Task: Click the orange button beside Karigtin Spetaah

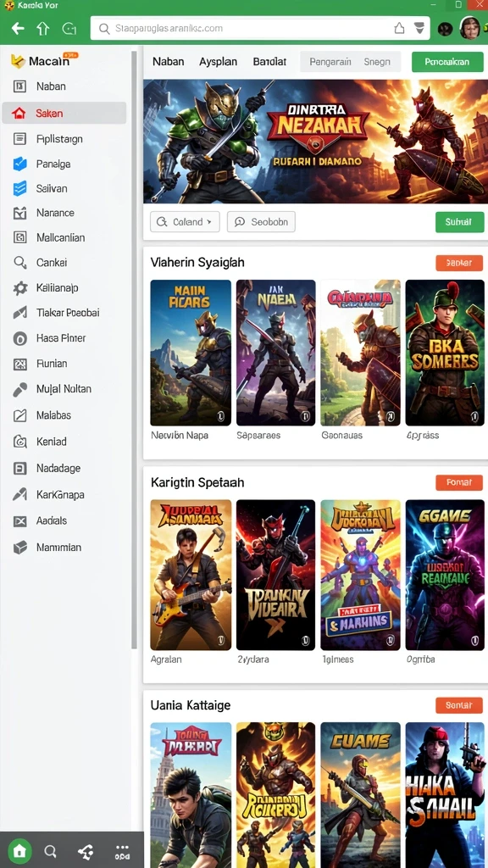Action: [x=459, y=482]
